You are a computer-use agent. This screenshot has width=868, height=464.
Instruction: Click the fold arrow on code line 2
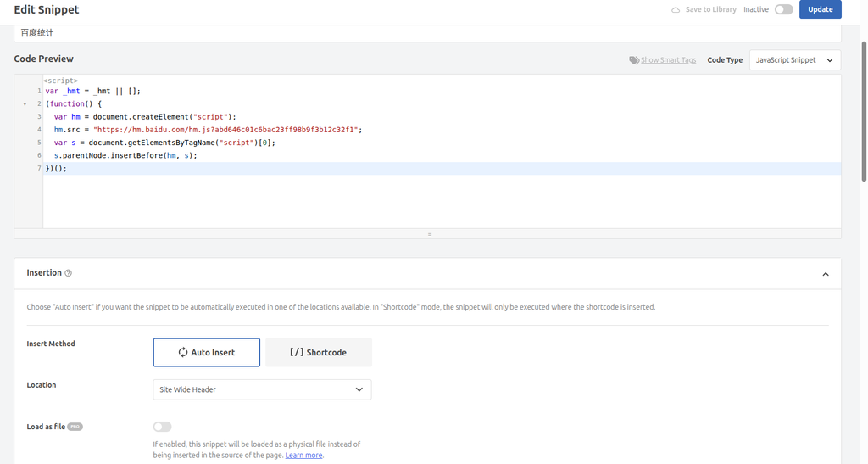pos(25,104)
